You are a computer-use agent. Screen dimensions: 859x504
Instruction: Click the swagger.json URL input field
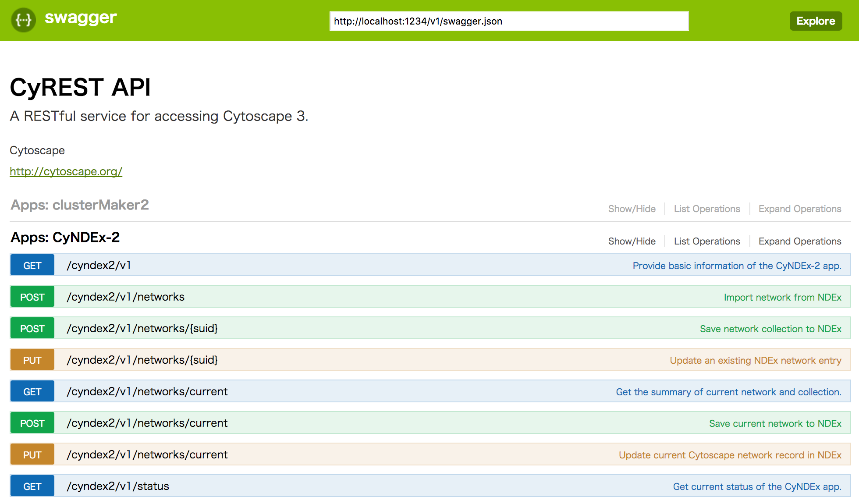click(x=508, y=21)
